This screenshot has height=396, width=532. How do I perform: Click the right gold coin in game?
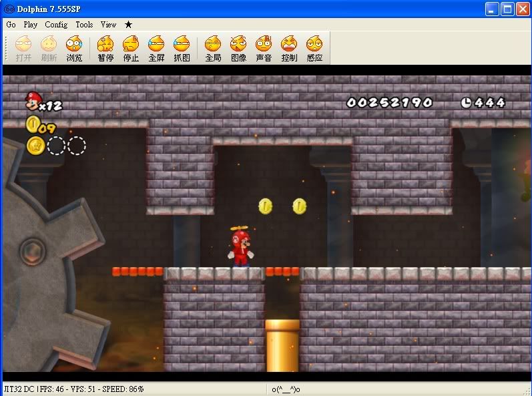tap(300, 206)
